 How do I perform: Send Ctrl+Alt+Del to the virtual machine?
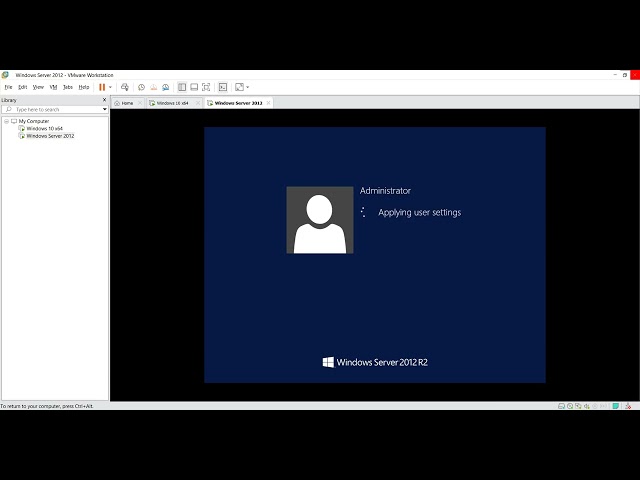point(125,87)
